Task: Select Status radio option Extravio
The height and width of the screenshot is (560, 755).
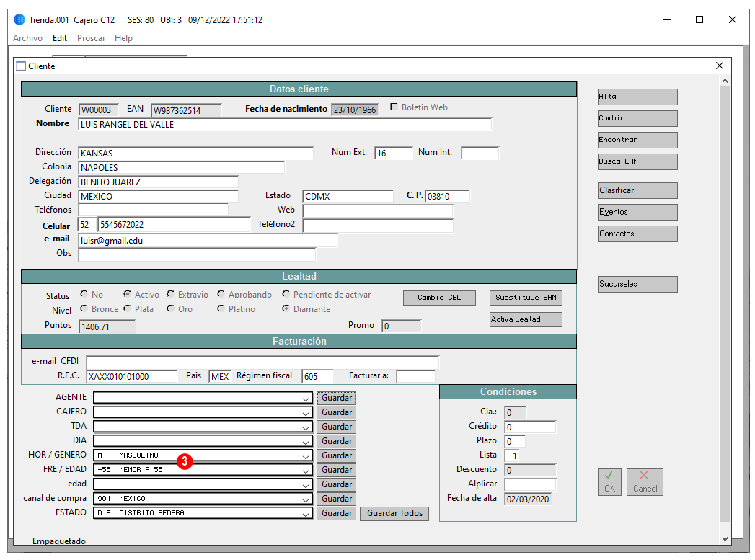Action: tap(170, 294)
